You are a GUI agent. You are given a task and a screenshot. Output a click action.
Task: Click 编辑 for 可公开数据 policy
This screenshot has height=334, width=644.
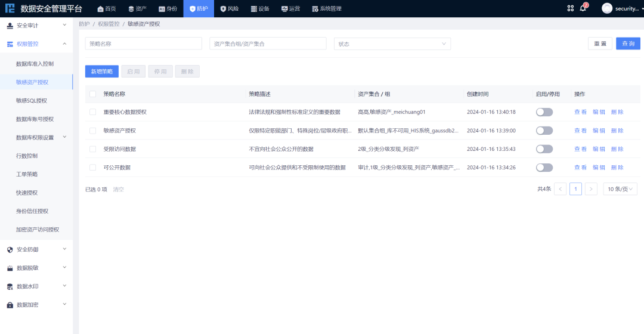599,168
